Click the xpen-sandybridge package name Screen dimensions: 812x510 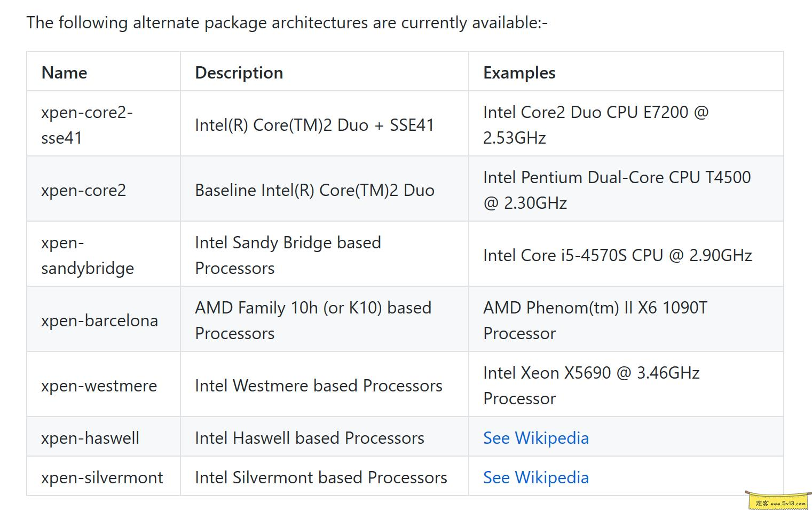87,255
